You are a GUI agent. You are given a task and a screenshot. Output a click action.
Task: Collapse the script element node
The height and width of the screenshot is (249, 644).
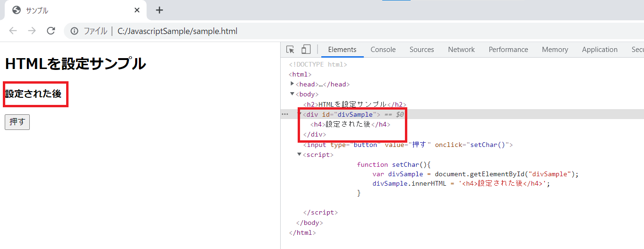click(x=300, y=155)
